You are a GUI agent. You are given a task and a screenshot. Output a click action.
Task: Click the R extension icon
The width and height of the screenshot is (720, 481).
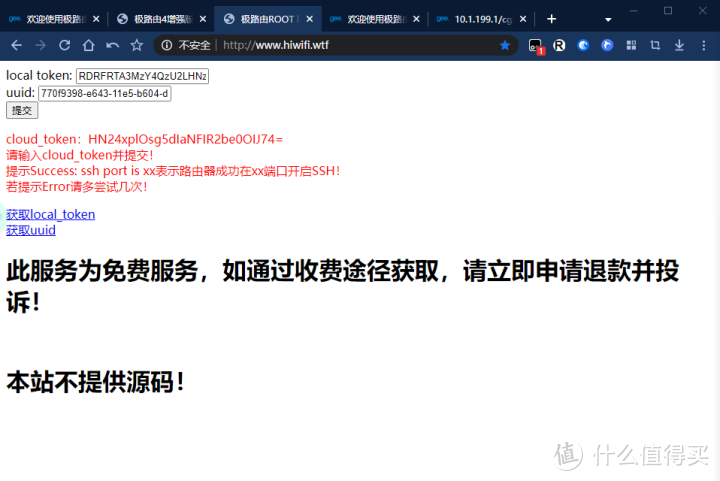[559, 45]
